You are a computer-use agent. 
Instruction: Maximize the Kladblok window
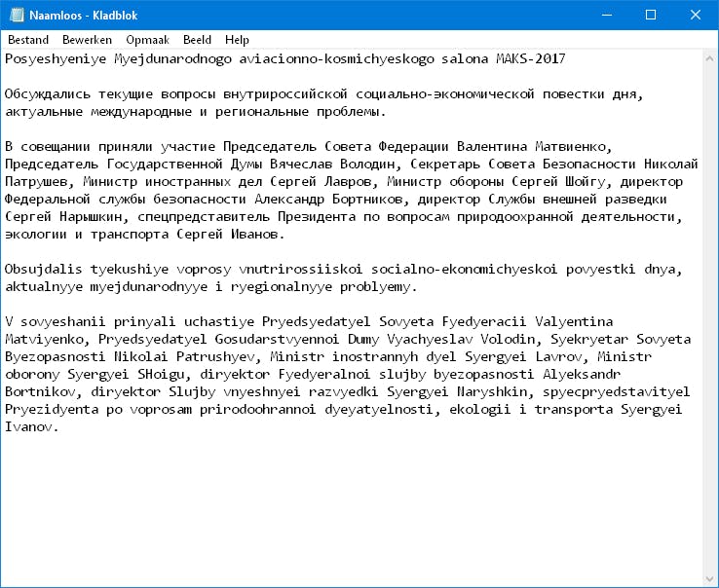[x=650, y=16]
